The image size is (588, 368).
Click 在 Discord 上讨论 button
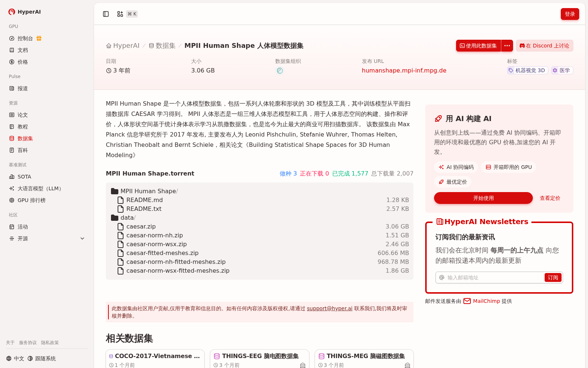click(x=544, y=46)
